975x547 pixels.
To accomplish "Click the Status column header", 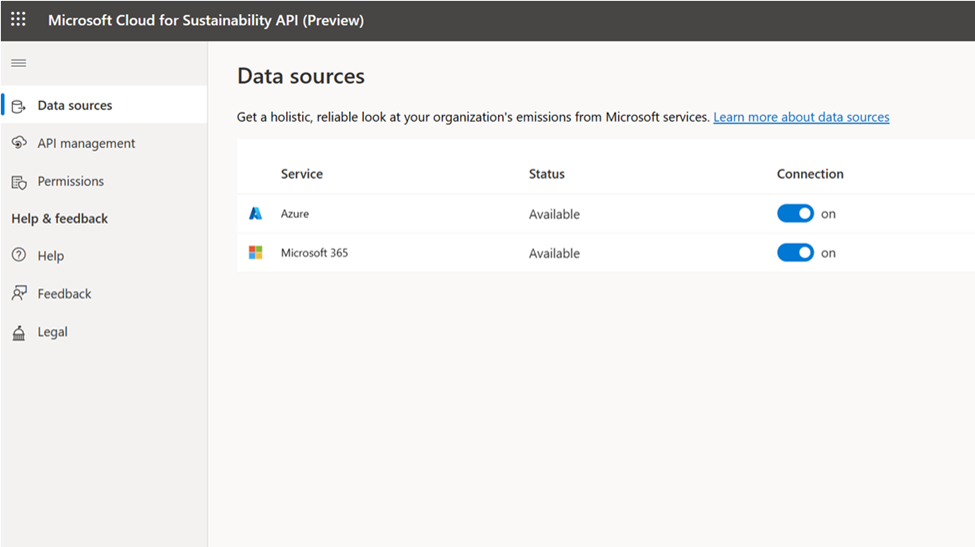I will click(x=547, y=174).
